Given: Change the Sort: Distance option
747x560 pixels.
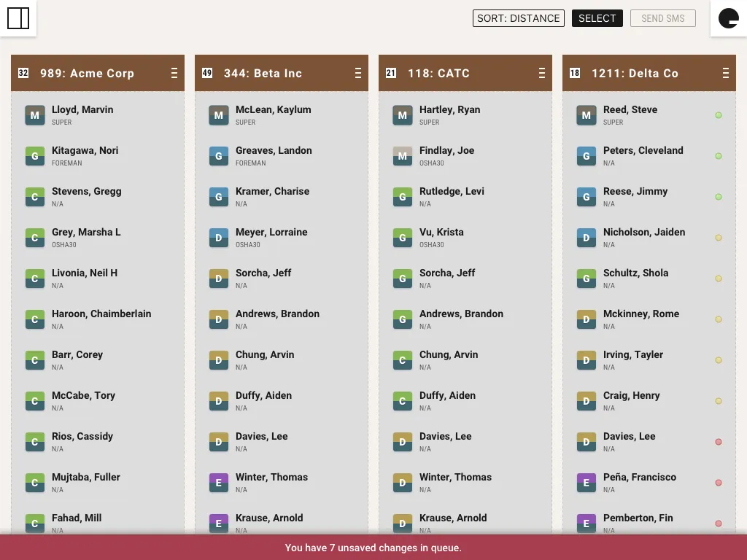Looking at the screenshot, I should click(519, 18).
